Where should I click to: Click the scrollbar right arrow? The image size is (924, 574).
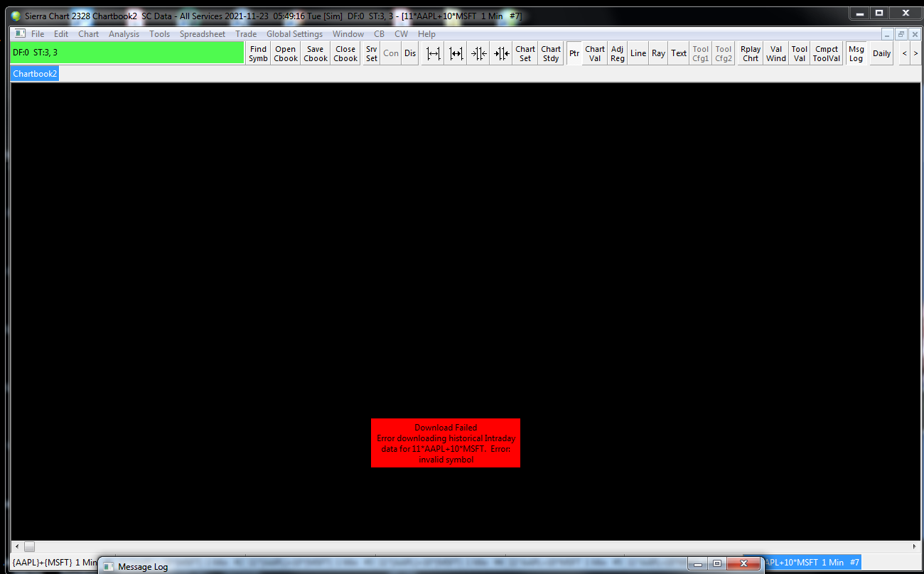pyautogui.click(x=915, y=547)
